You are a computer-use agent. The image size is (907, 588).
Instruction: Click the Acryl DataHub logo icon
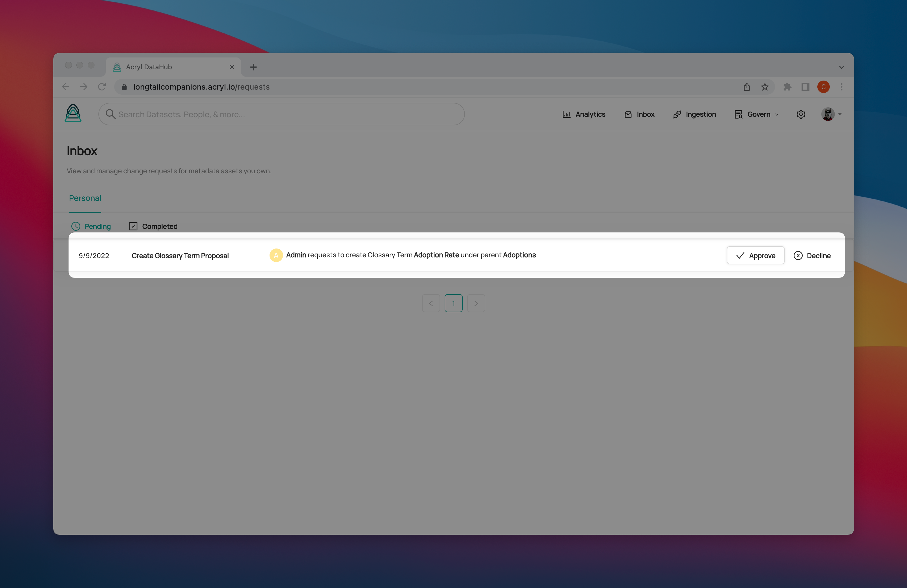click(x=73, y=114)
